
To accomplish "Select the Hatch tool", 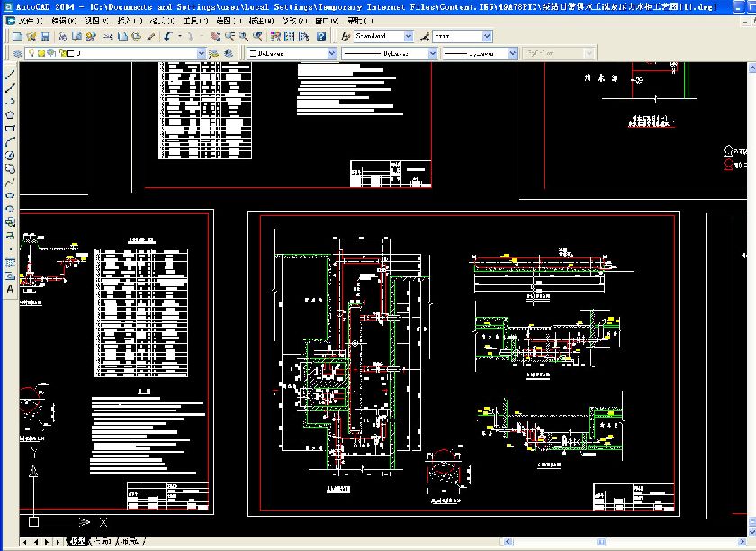I will pyautogui.click(x=10, y=263).
